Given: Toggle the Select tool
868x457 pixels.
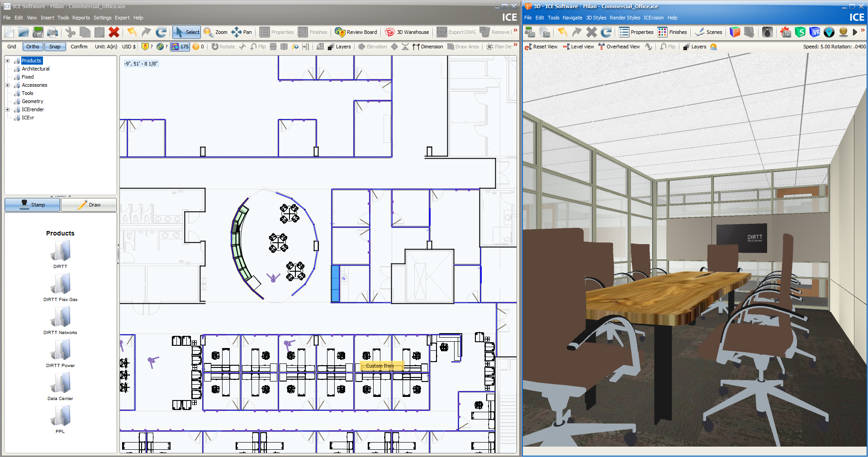Looking at the screenshot, I should (x=187, y=32).
